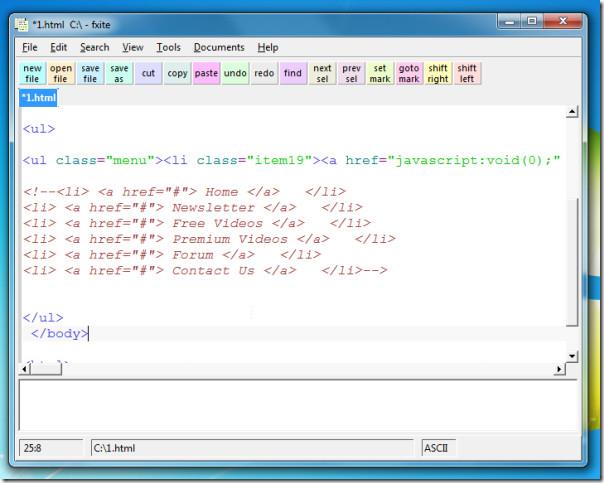Click the vertical scrollbar up arrow
The height and width of the screenshot is (483, 604).
click(573, 112)
